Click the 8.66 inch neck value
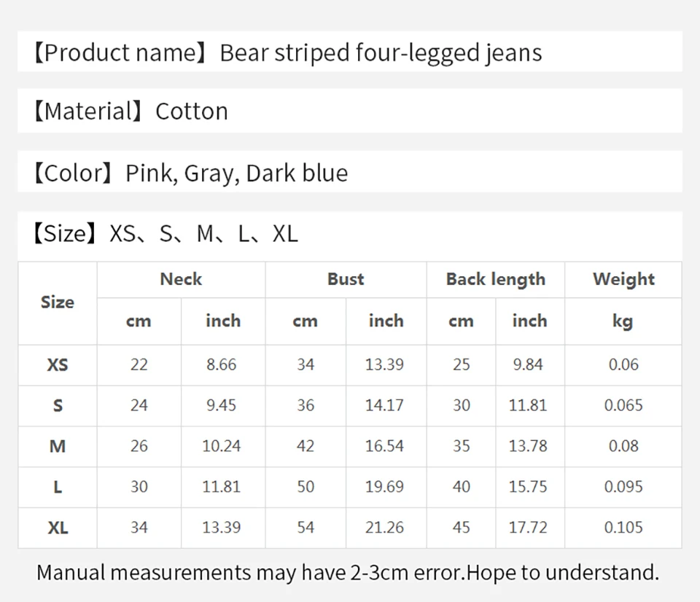Screen dimensions: 700x602 [222, 364]
